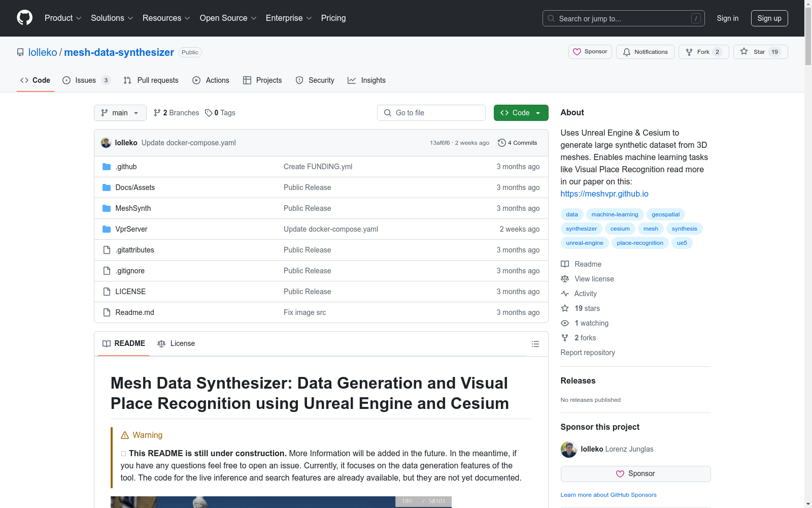Image resolution: width=812 pixels, height=508 pixels.
Task: Open the README outline list icon
Action: point(535,344)
